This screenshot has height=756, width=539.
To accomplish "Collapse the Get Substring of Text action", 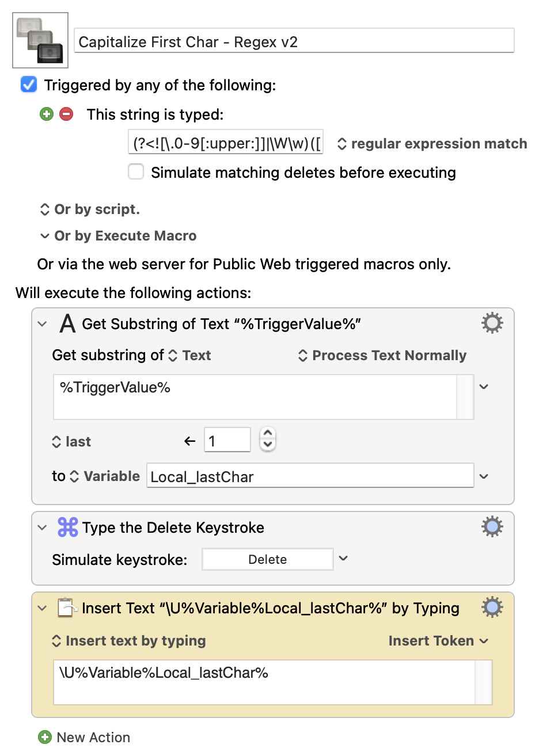I will click(42, 324).
